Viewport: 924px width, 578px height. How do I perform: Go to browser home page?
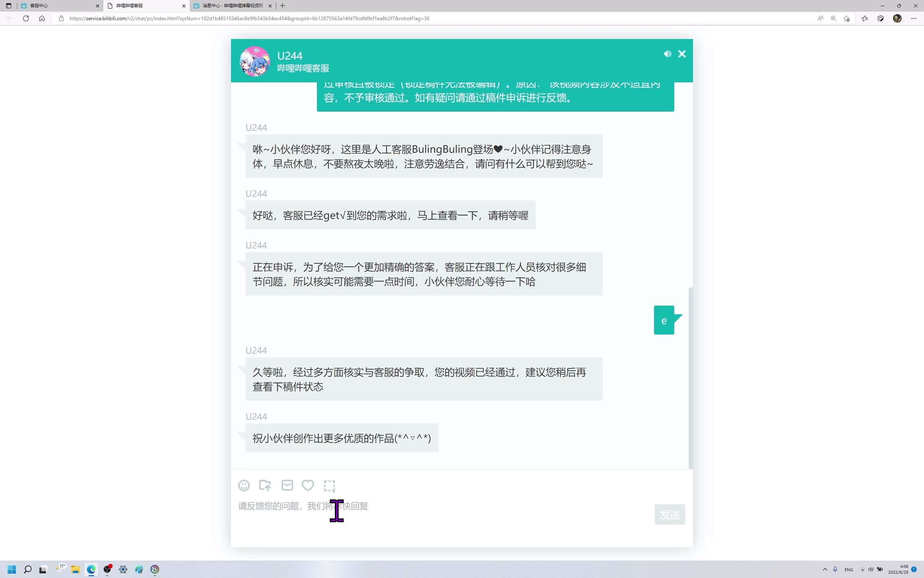pos(42,18)
